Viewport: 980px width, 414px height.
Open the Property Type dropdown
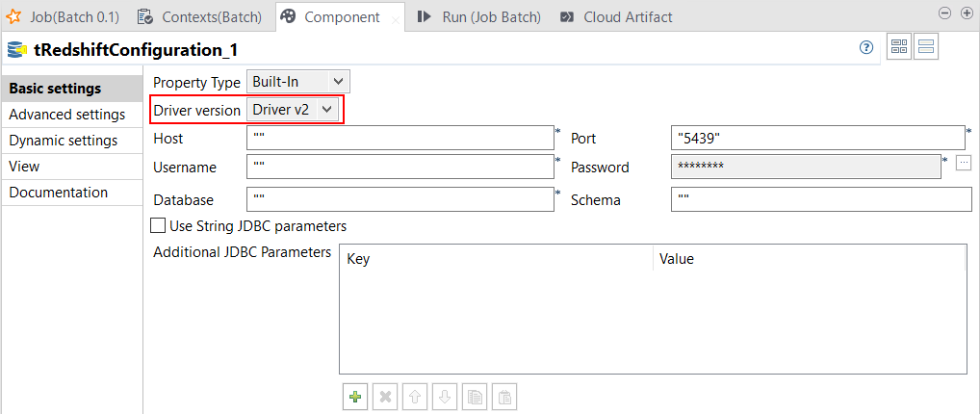pyautogui.click(x=298, y=82)
